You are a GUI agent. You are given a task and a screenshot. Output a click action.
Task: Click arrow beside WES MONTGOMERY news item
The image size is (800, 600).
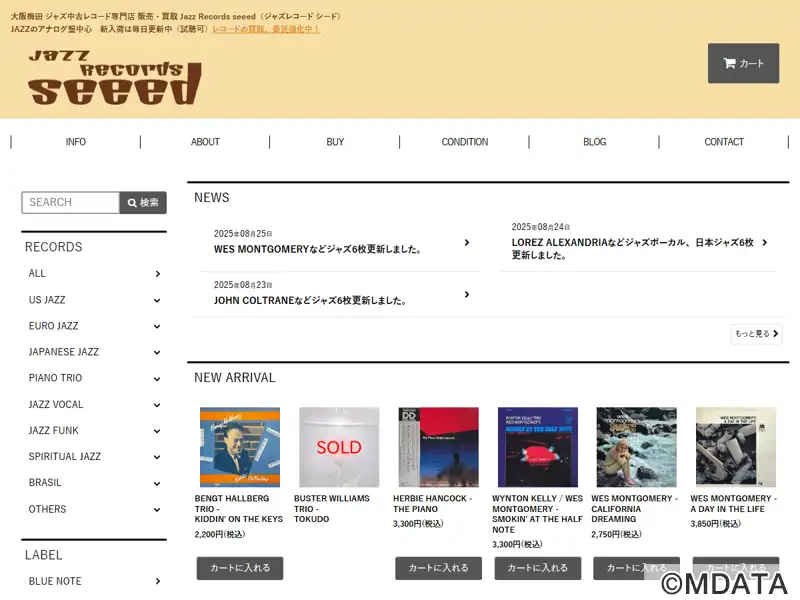point(467,242)
